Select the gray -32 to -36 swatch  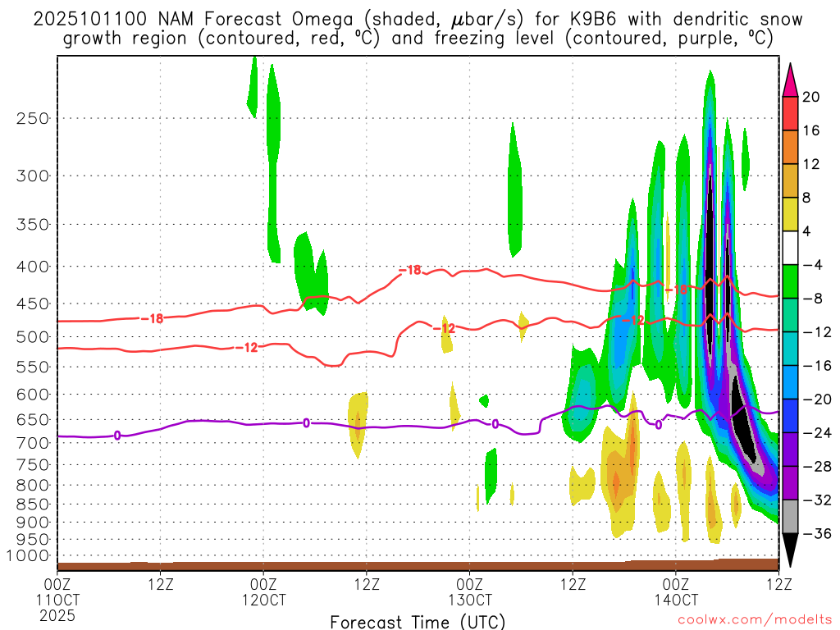pyautogui.click(x=790, y=517)
